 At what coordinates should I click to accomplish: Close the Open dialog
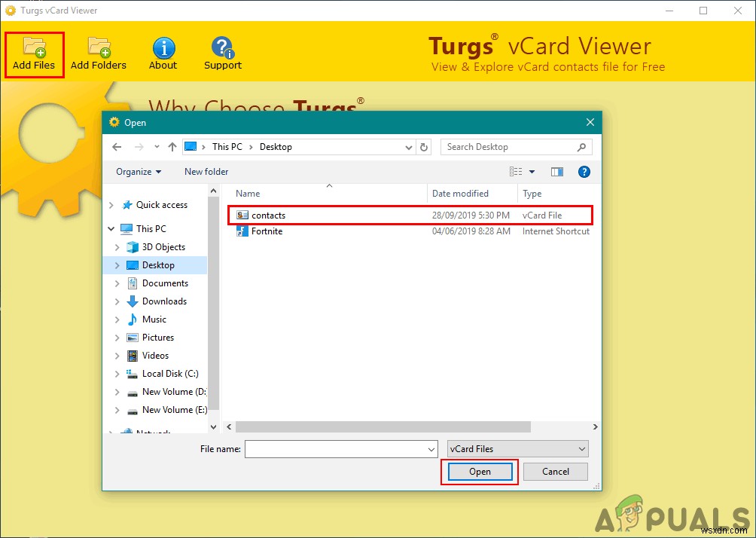[x=590, y=122]
